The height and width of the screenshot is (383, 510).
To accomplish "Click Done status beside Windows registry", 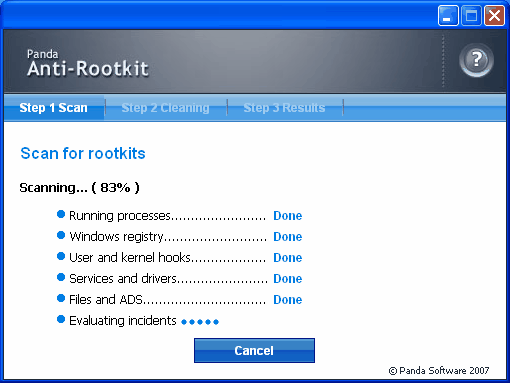I will (x=288, y=237).
